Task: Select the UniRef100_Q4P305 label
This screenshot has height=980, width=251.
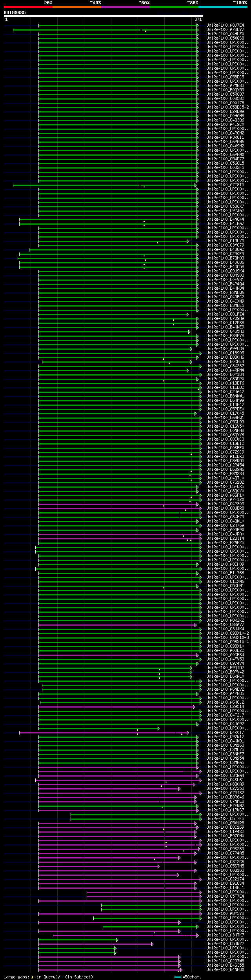Action: [x=225, y=504]
